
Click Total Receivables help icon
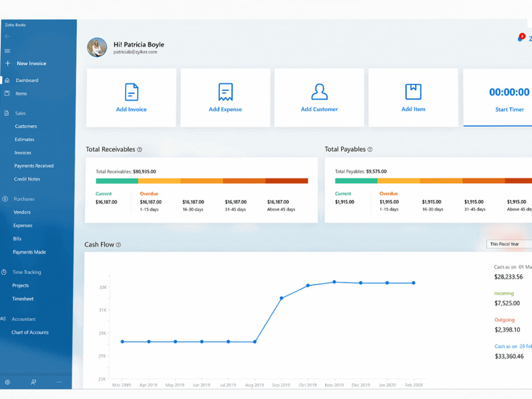[x=139, y=149]
